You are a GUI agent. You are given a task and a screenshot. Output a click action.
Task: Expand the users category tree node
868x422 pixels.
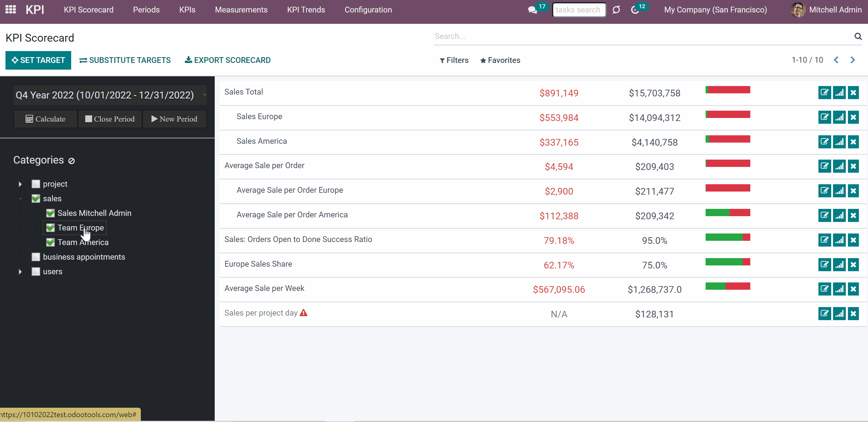click(x=20, y=272)
